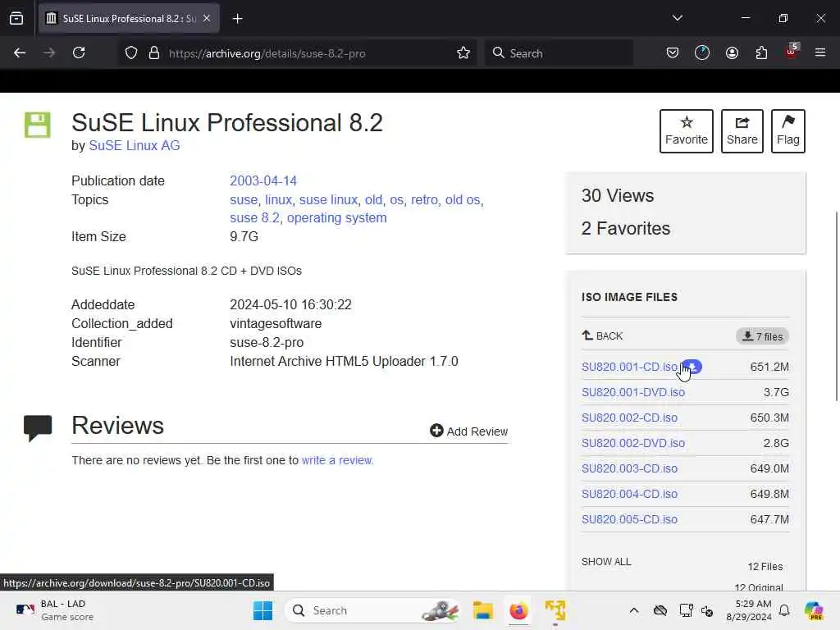This screenshot has width=840, height=630.
Task: Open the Firefox hamburger menu
Action: pyautogui.click(x=820, y=53)
